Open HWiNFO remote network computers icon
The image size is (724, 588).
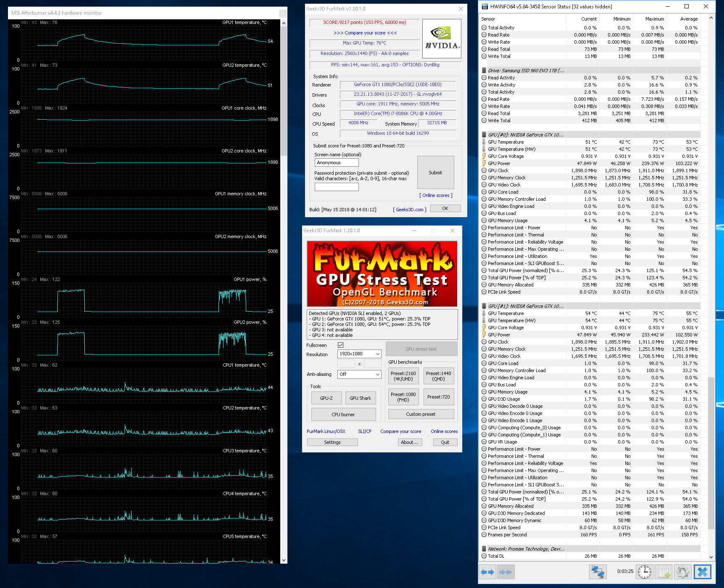point(598,572)
